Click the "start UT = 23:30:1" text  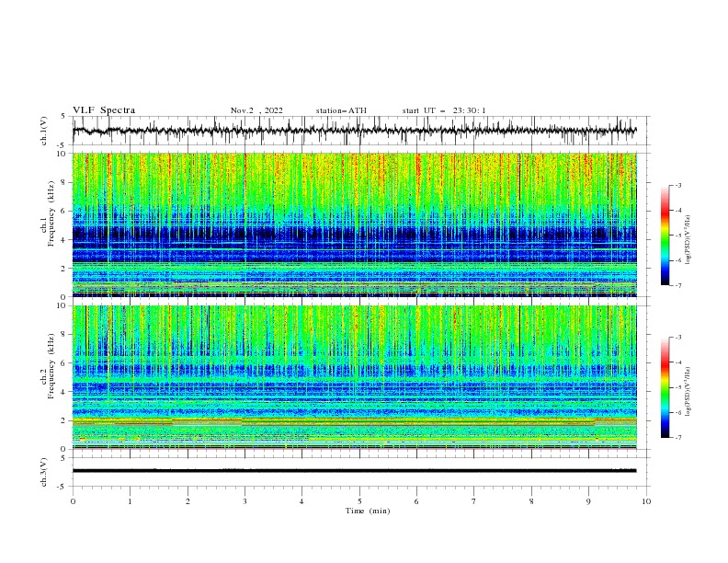444,110
